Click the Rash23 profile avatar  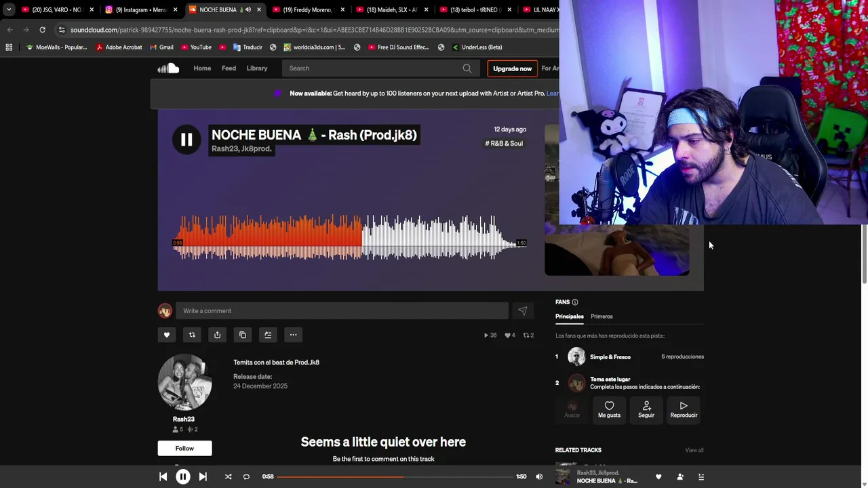click(x=184, y=382)
